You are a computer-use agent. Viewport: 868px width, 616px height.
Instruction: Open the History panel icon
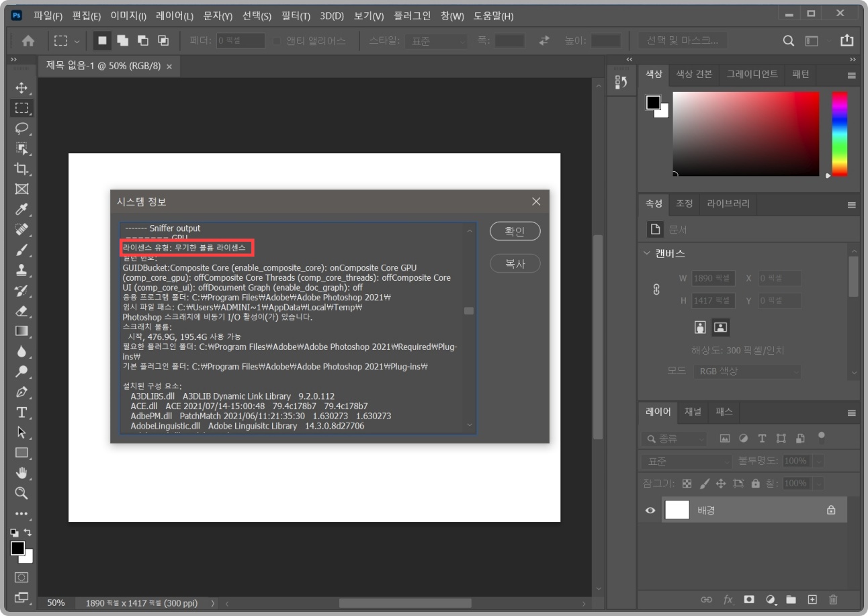pos(621,82)
